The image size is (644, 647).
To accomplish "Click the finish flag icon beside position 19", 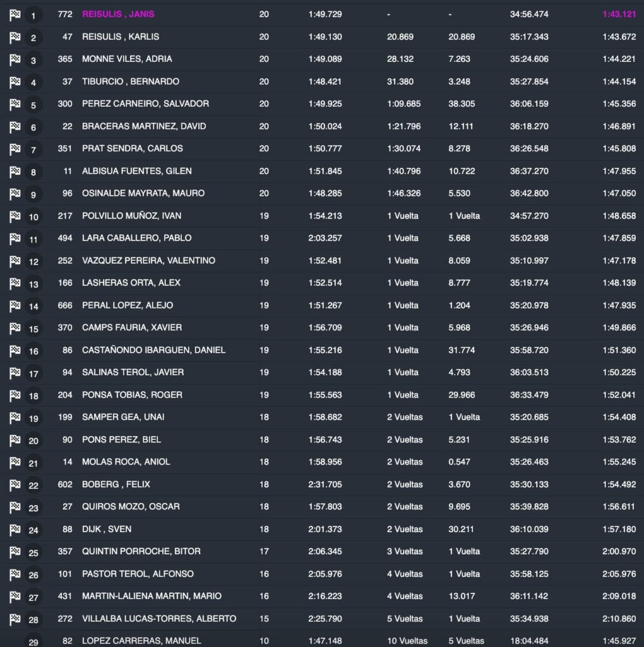I will tap(15, 418).
